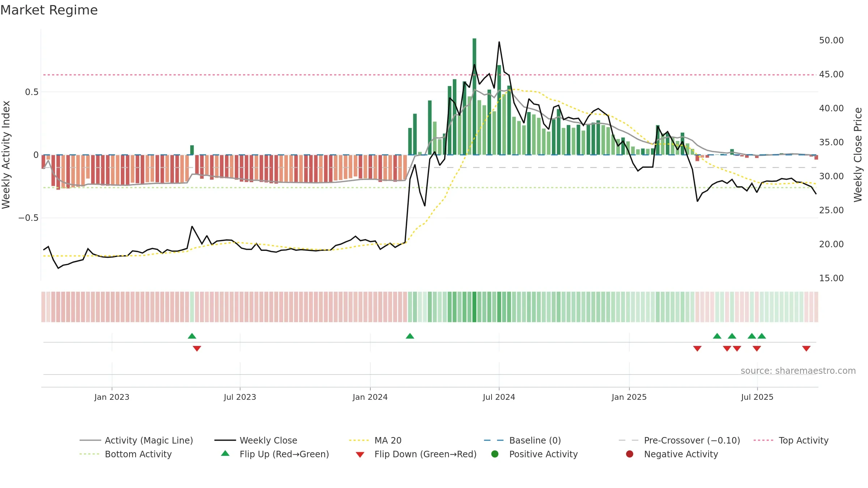Image resolution: width=868 pixels, height=488 pixels.
Task: Click the red flip-down marker after Jan 2025
Action: [x=697, y=348]
